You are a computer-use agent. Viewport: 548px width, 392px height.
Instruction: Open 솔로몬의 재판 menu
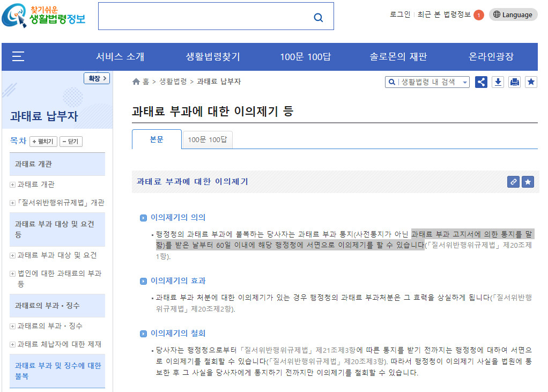[398, 57]
